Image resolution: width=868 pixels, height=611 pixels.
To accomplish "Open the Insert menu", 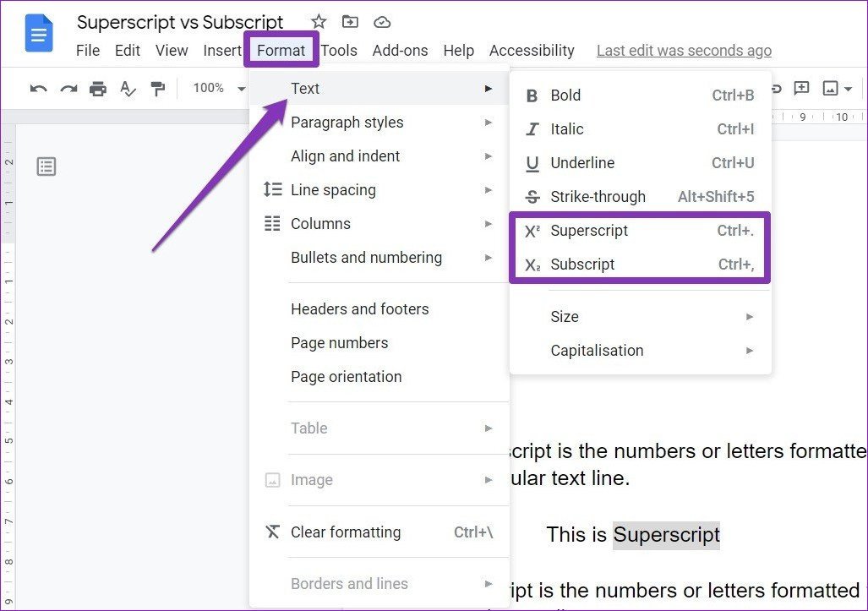I will coord(222,51).
